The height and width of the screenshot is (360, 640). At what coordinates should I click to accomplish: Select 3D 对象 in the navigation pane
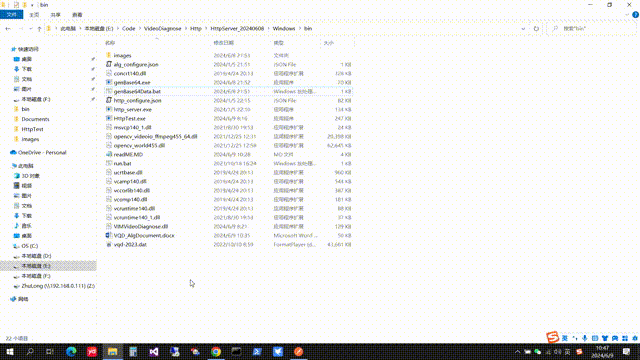pyautogui.click(x=31, y=176)
